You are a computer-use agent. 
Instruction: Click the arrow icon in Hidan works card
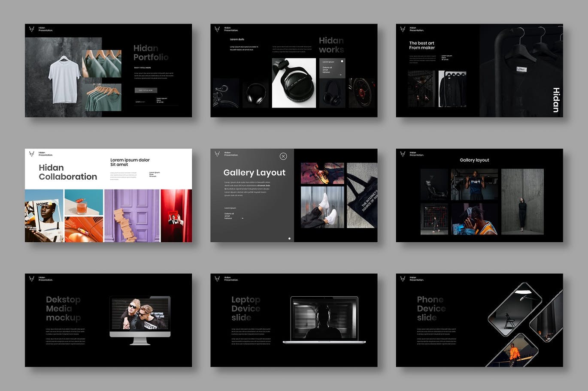[341, 75]
